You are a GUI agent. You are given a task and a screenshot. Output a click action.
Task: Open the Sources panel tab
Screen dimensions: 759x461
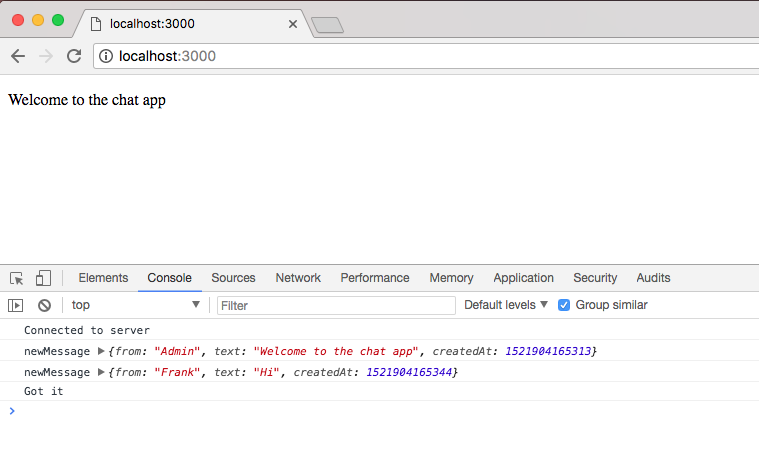[233, 278]
